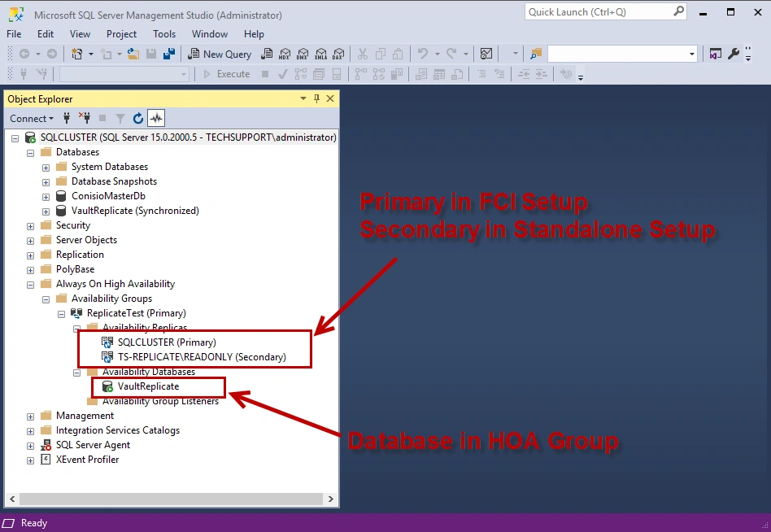771x532 pixels.
Task: Expand the Server Objects folder
Action: click(x=30, y=241)
